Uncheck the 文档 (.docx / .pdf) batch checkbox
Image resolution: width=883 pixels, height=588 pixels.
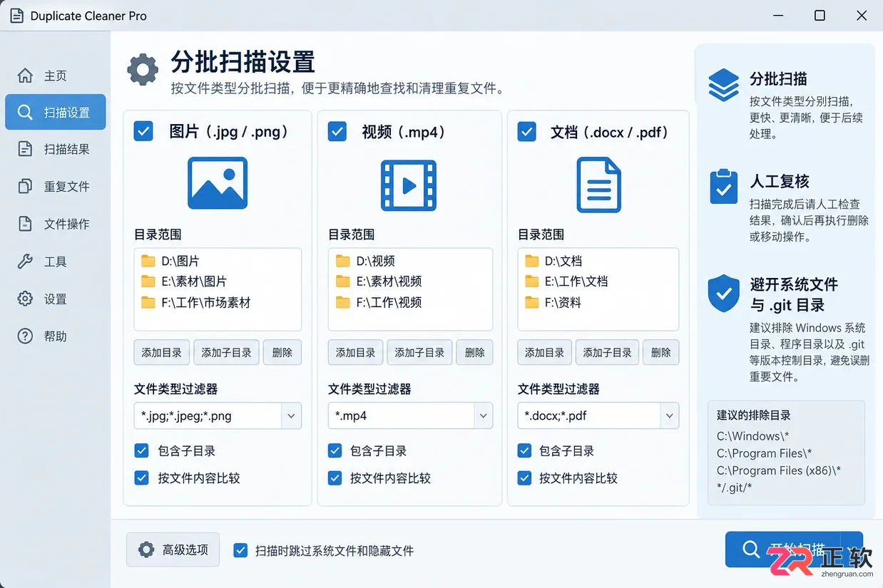527,131
